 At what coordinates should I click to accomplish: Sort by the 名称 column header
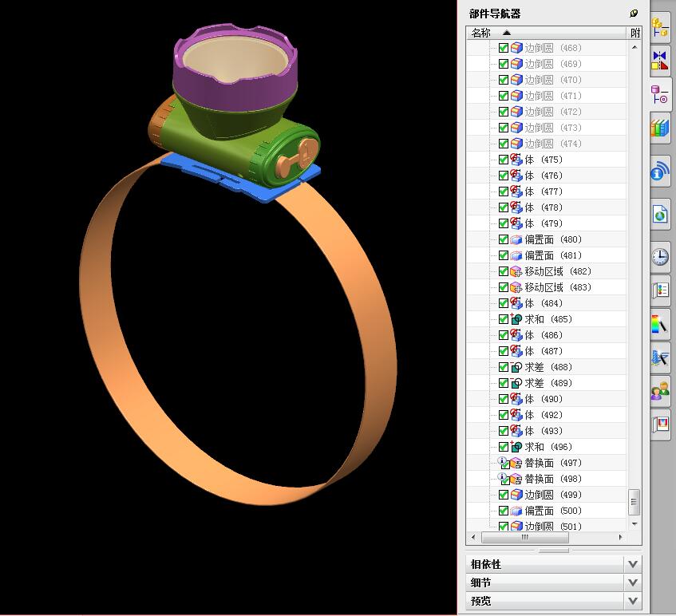[546, 33]
